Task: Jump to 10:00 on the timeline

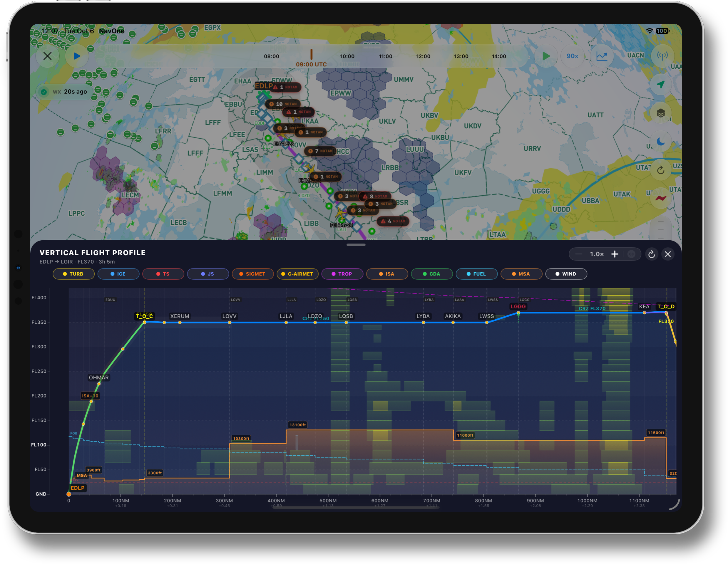Action: click(347, 56)
